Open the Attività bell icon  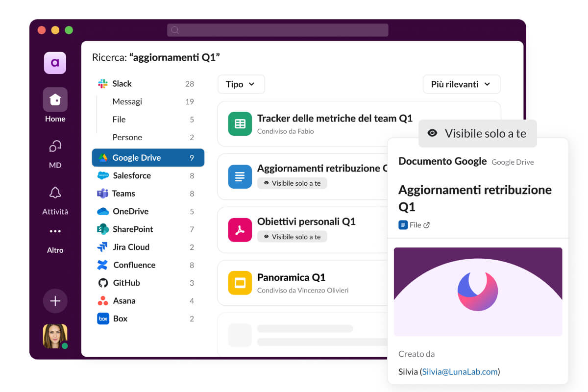coord(55,193)
